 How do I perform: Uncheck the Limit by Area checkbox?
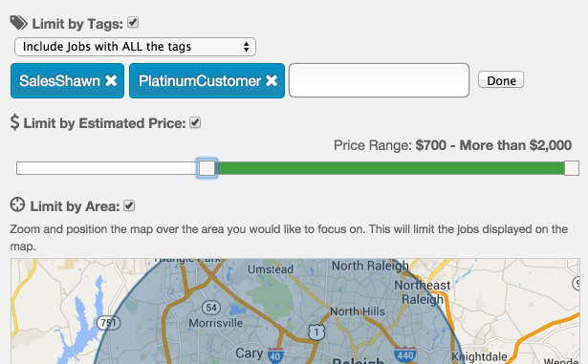pos(129,205)
